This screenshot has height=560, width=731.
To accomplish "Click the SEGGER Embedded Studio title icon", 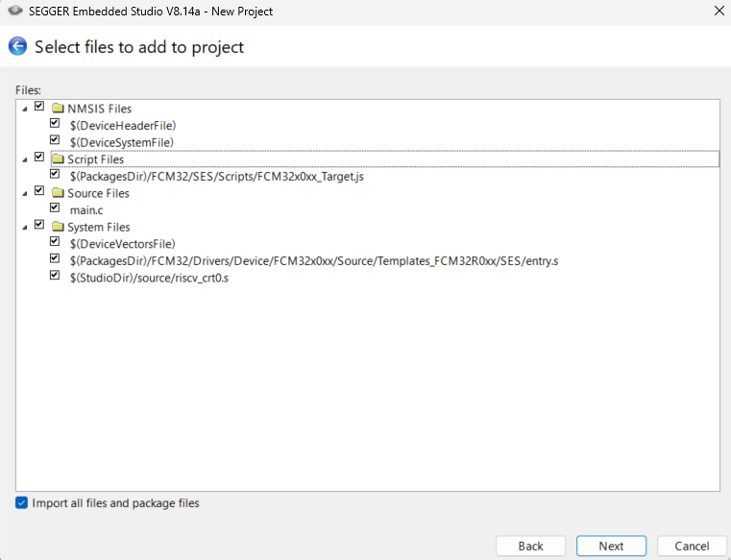I will pos(13,12).
